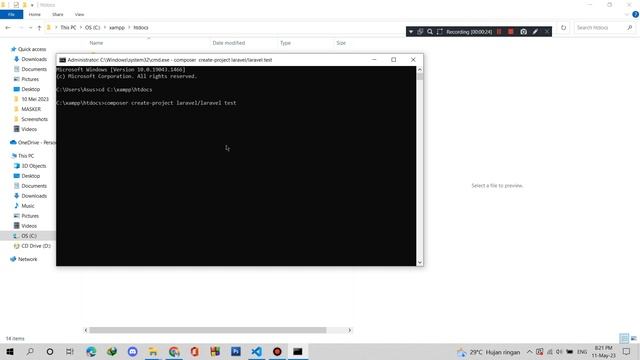Viewport: 640px width, 360px height.
Task: Go back in Explorer navigation
Action: [8, 28]
